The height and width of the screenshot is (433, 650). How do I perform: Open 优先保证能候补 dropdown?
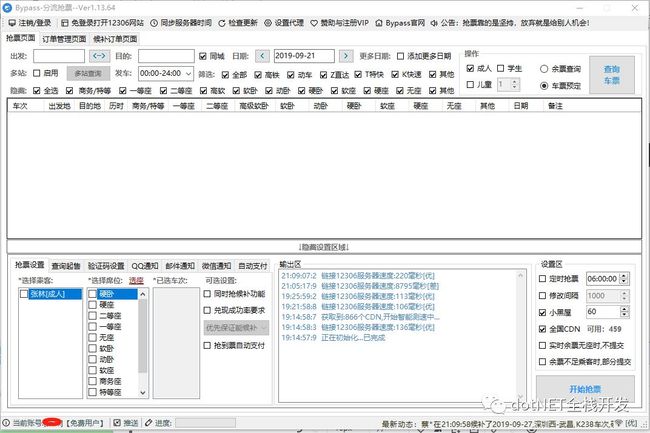(x=236, y=327)
